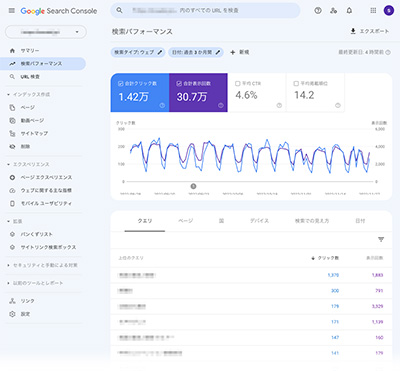Open the hamburger main menu
This screenshot has width=400, height=371.
[12, 11]
